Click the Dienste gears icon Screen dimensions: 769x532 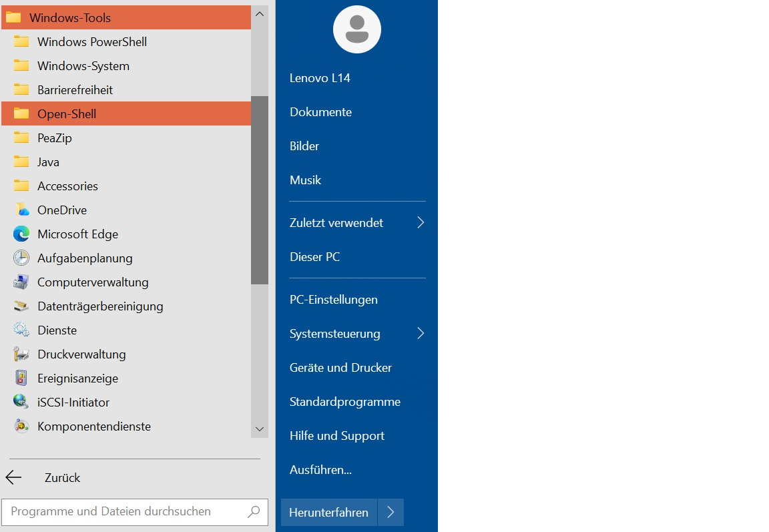tap(21, 330)
